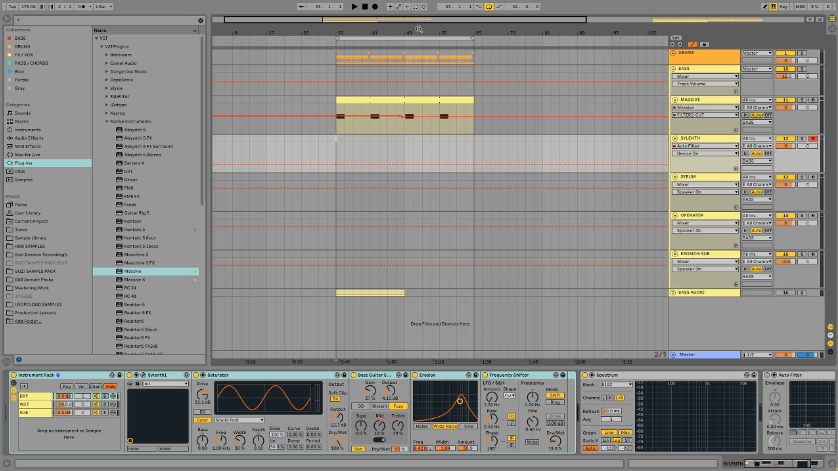Image resolution: width=838 pixels, height=471 pixels.
Task: Open SYLENTH track Auto Filter device chooser
Action: click(705, 145)
